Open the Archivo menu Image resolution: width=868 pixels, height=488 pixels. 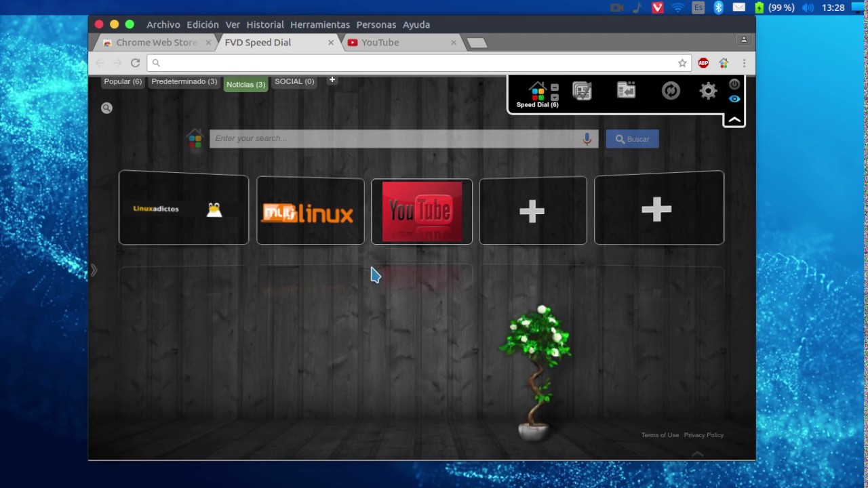coord(163,24)
